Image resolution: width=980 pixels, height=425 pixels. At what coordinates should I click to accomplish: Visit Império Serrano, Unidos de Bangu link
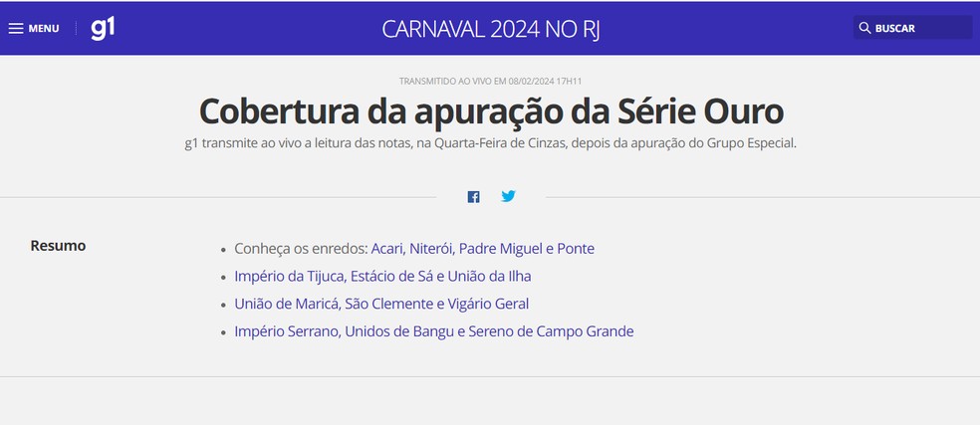tap(433, 331)
